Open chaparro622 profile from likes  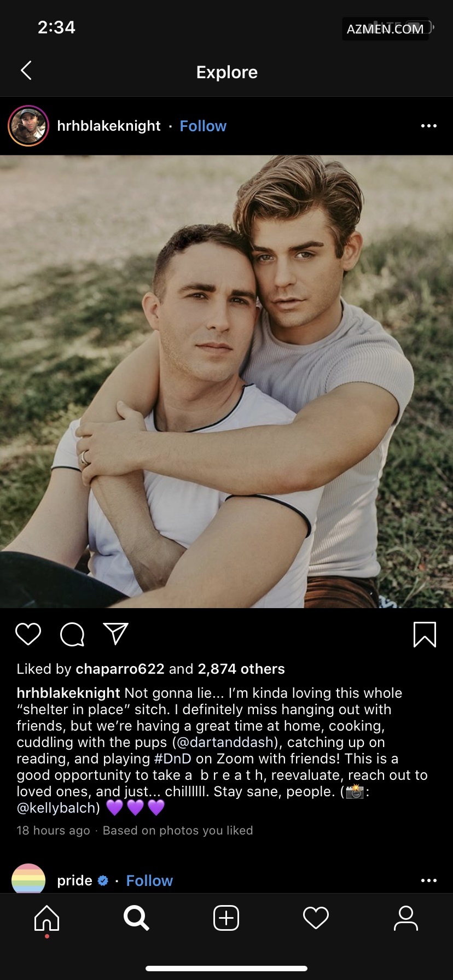point(120,669)
